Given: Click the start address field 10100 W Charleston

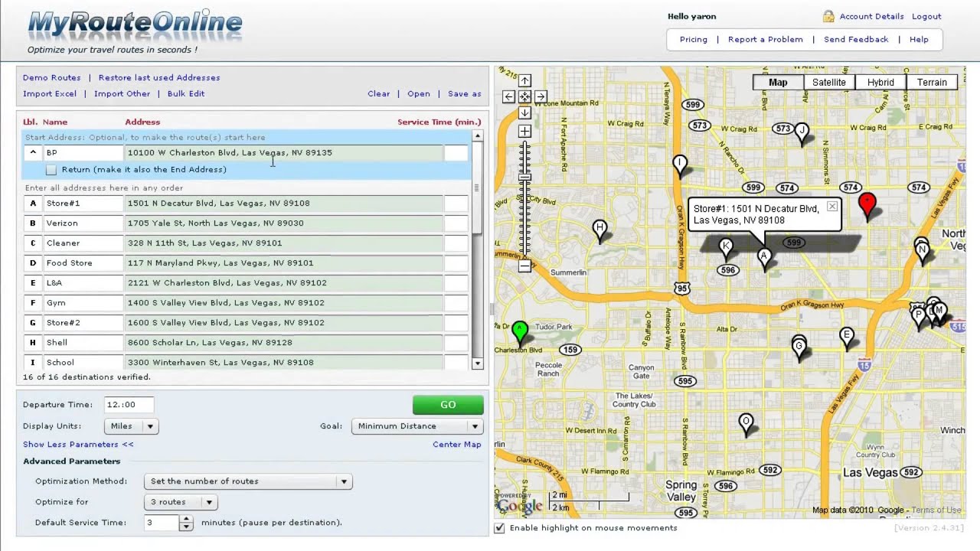Looking at the screenshot, I should click(x=284, y=152).
